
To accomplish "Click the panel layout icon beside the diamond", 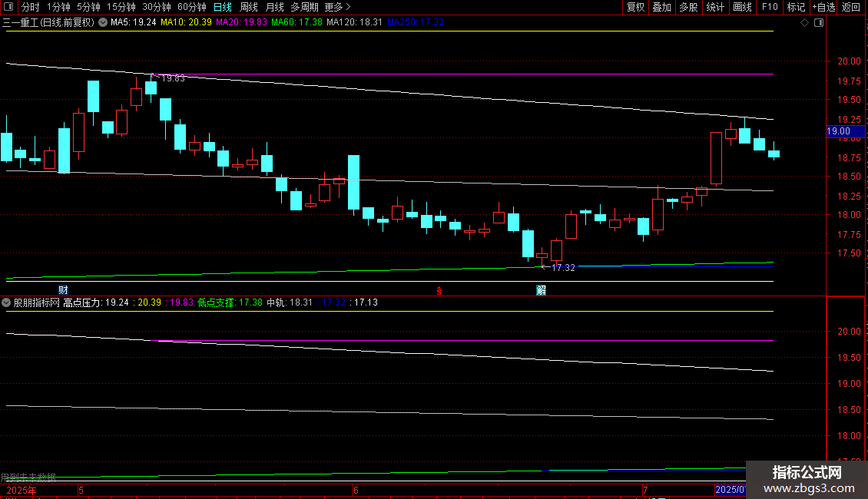I will pyautogui.click(x=819, y=23).
